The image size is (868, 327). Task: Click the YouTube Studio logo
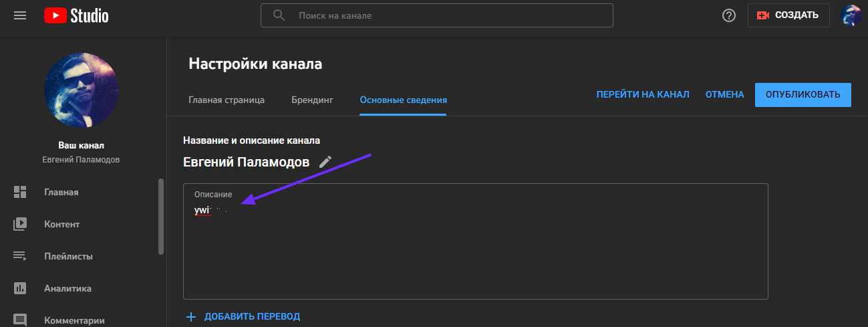76,15
